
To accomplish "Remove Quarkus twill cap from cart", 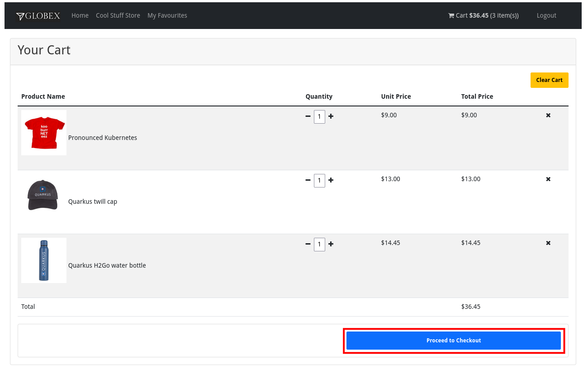I will point(548,179).
